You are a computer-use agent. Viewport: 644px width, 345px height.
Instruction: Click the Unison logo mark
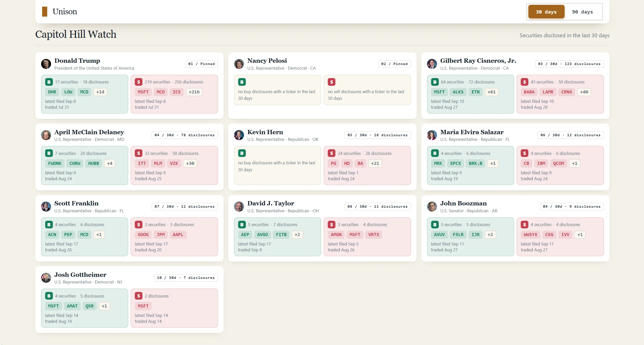[x=45, y=12]
